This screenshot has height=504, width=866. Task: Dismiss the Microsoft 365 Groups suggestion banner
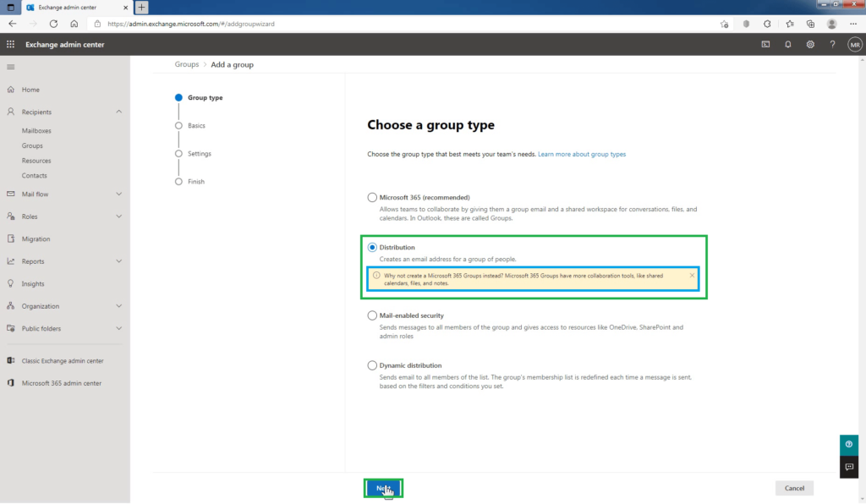click(692, 276)
